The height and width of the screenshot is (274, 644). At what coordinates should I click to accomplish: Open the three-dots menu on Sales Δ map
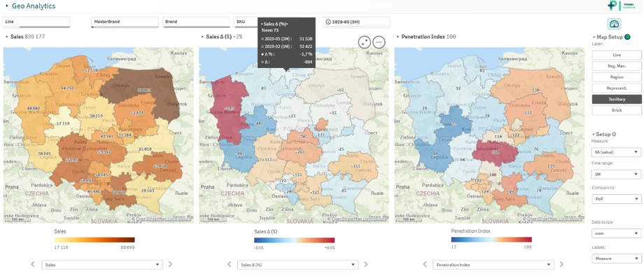click(x=379, y=41)
